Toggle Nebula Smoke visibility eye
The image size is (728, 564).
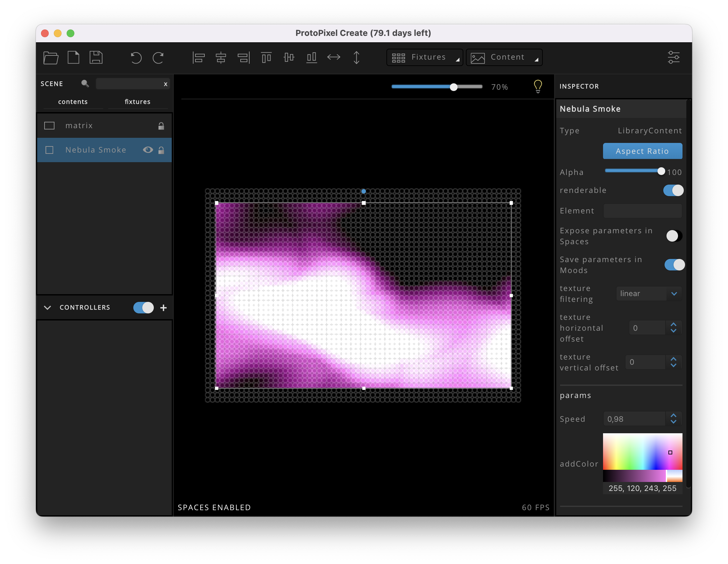148,150
